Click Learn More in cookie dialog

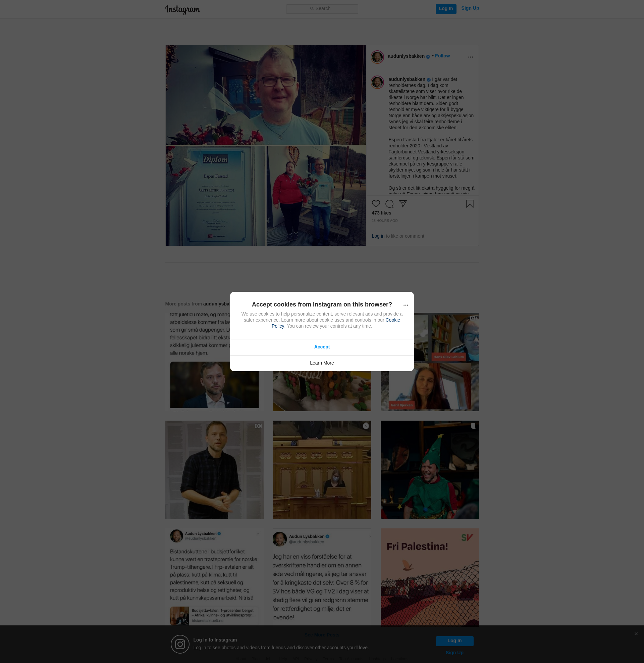322,363
